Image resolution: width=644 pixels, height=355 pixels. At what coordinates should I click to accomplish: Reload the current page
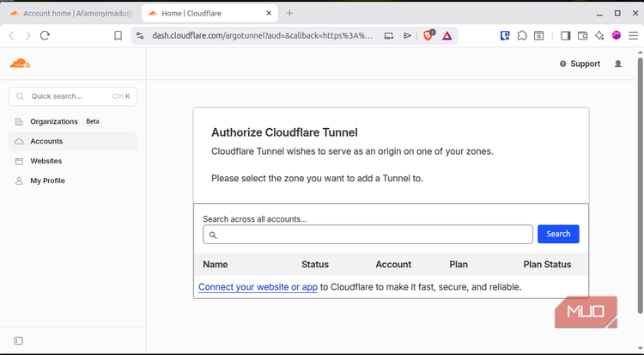click(45, 35)
